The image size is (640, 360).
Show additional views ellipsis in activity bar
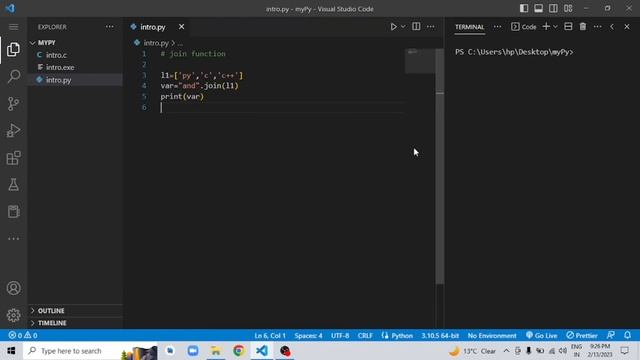click(x=13, y=239)
